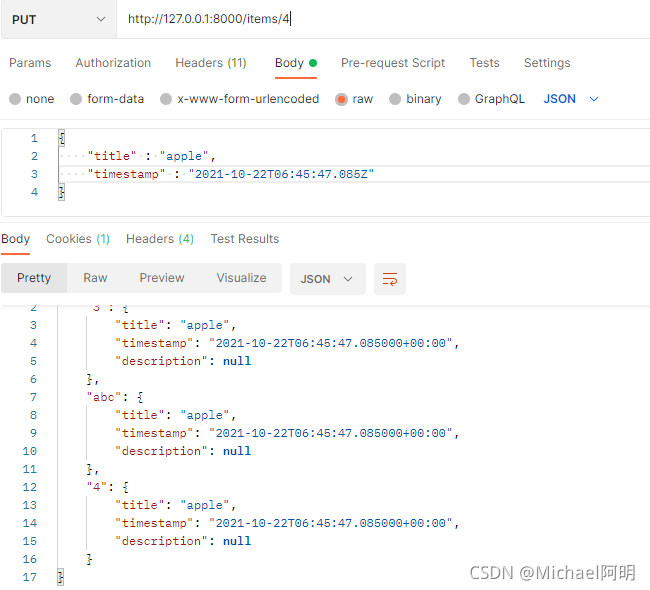Open the response Headers (4) tab

[160, 239]
